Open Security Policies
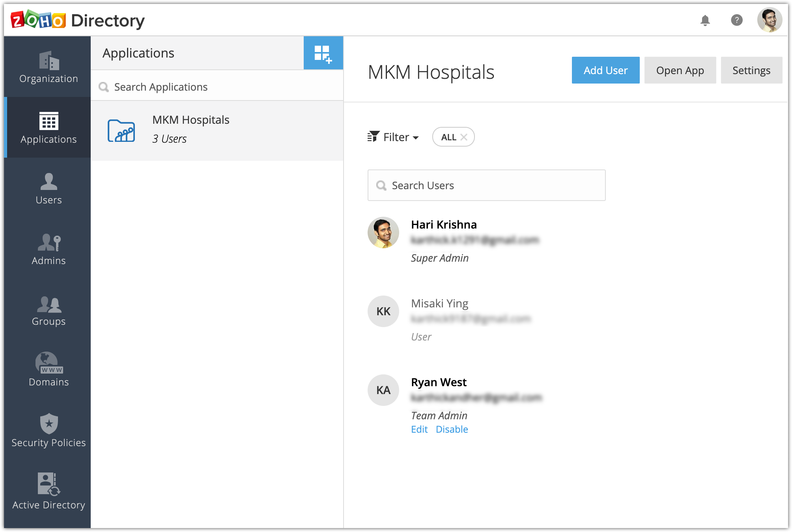792x532 pixels. pyautogui.click(x=49, y=431)
